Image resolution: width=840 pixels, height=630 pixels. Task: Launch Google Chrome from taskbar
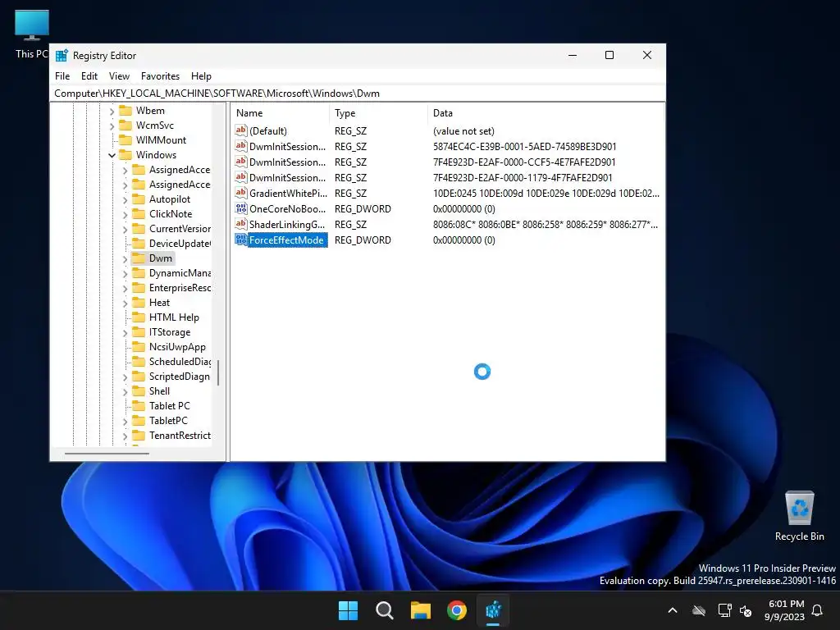457,610
